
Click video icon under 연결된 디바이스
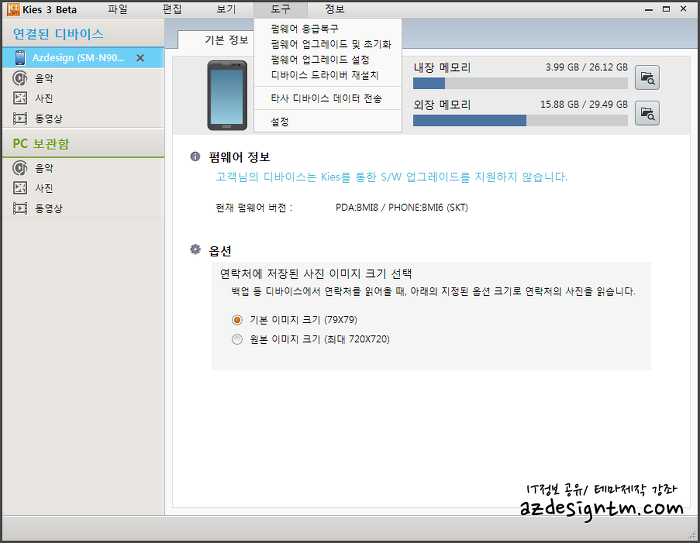click(x=20, y=118)
